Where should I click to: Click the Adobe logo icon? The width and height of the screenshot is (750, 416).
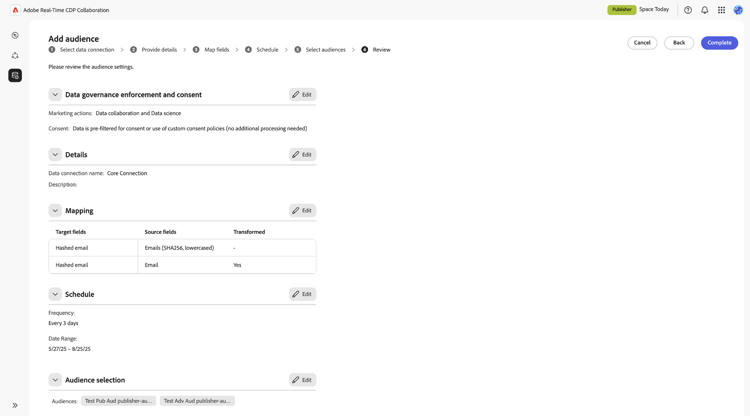click(x=15, y=10)
